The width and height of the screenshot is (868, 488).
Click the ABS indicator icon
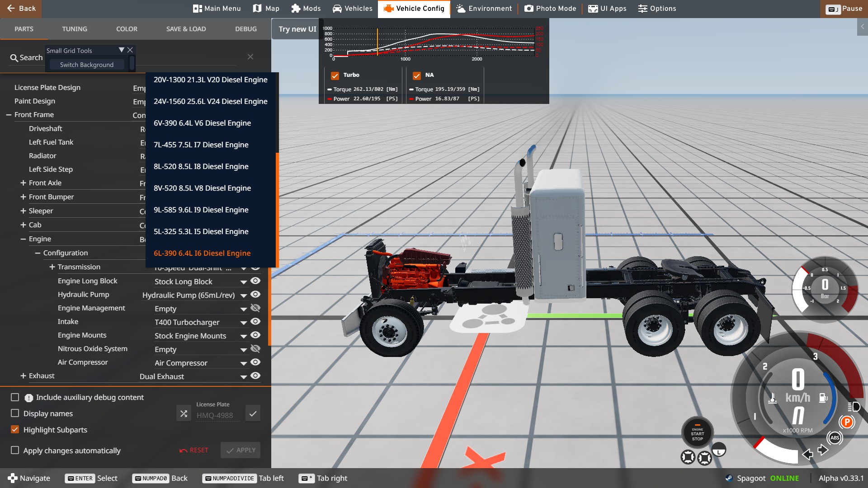click(x=835, y=437)
